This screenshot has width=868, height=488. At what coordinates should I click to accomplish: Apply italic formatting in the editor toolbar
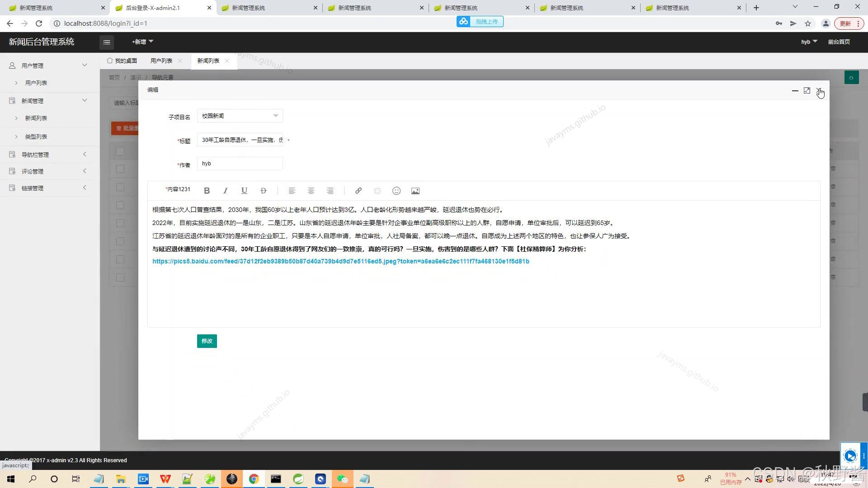point(225,191)
